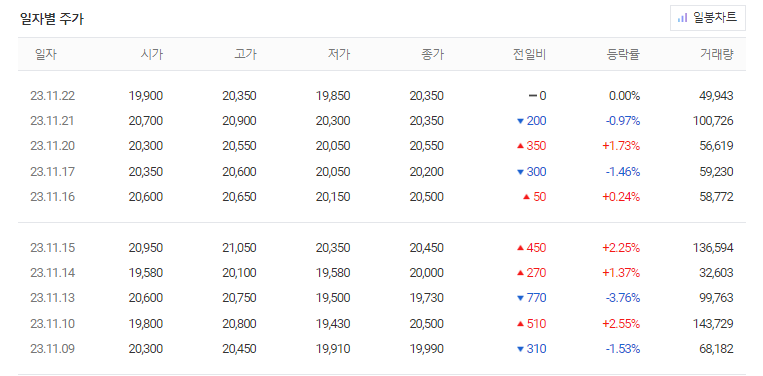
Task: Select the 거래량 column header
Action: [716, 54]
